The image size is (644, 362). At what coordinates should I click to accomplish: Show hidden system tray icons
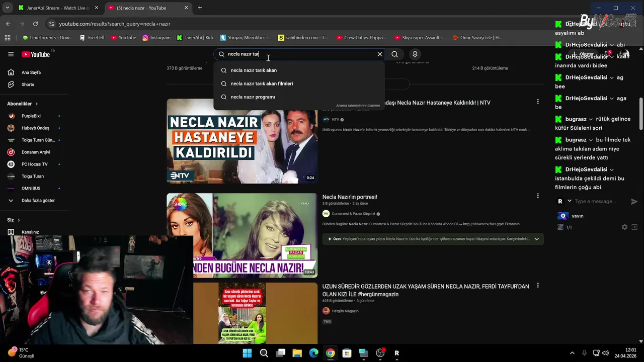coord(572,353)
